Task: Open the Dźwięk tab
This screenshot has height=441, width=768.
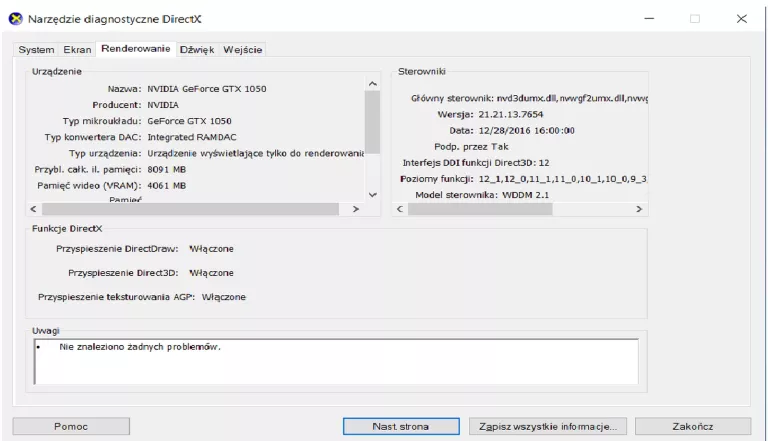Action: tap(197, 49)
